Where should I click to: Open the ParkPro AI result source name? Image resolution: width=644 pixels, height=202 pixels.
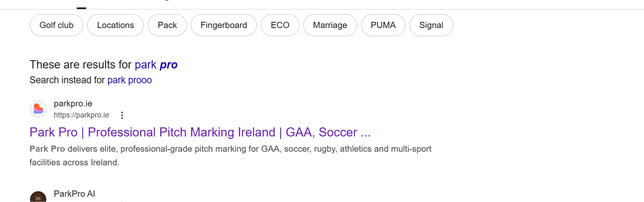click(74, 194)
